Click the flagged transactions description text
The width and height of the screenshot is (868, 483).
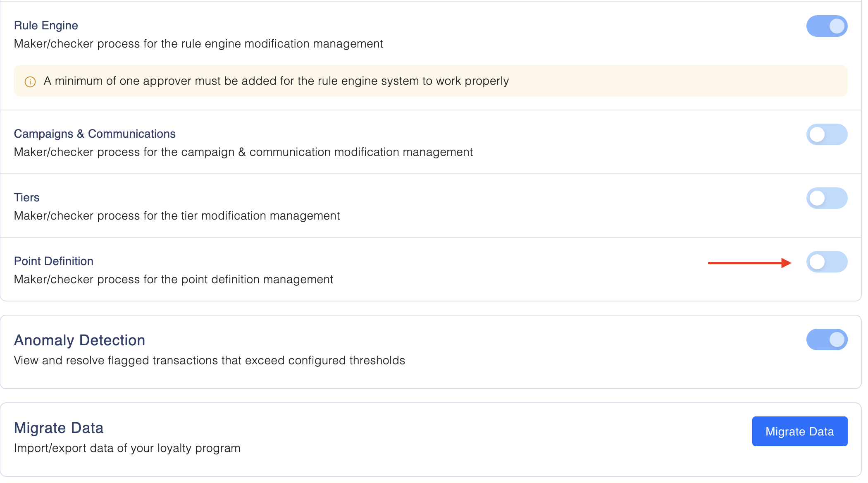click(x=209, y=361)
